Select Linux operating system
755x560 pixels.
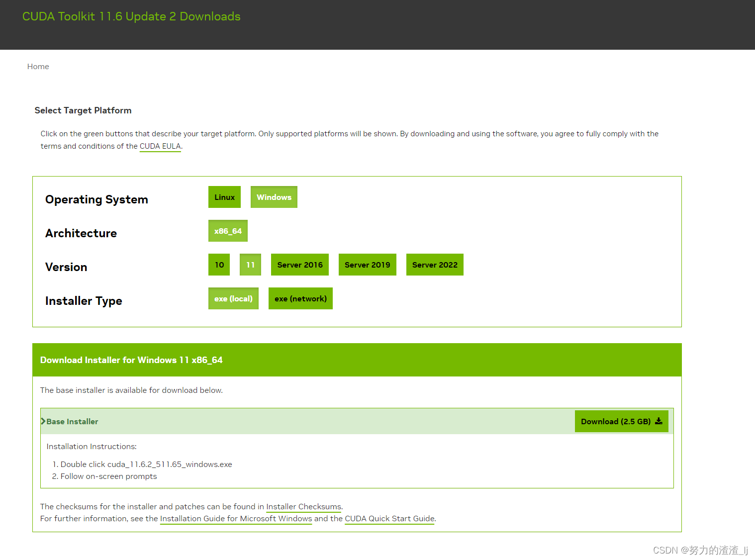pyautogui.click(x=224, y=197)
